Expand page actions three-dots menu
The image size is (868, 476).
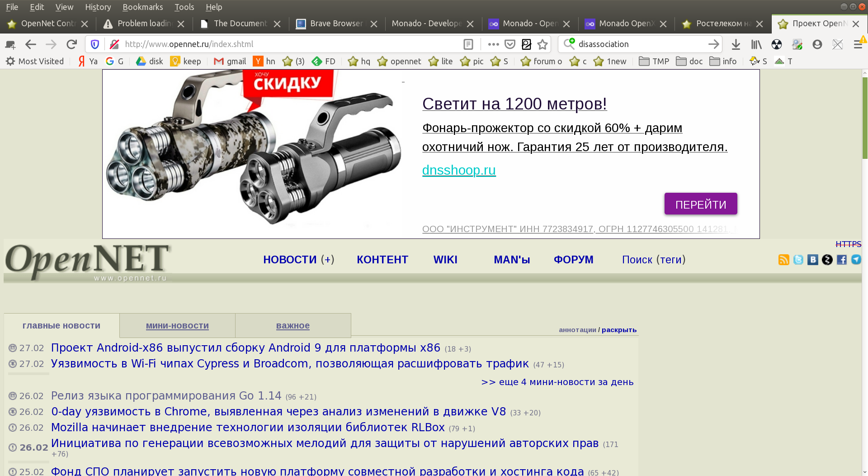pyautogui.click(x=493, y=44)
